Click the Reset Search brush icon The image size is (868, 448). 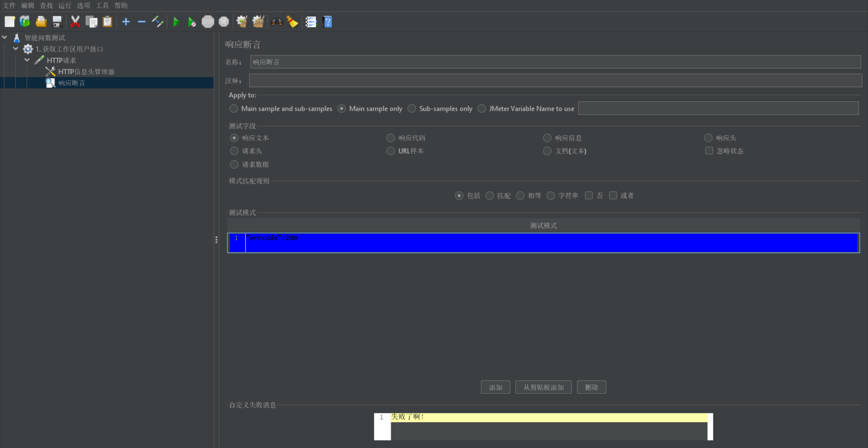[292, 22]
